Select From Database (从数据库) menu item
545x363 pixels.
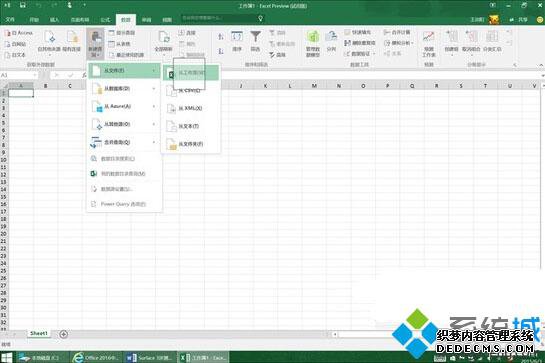coord(124,89)
